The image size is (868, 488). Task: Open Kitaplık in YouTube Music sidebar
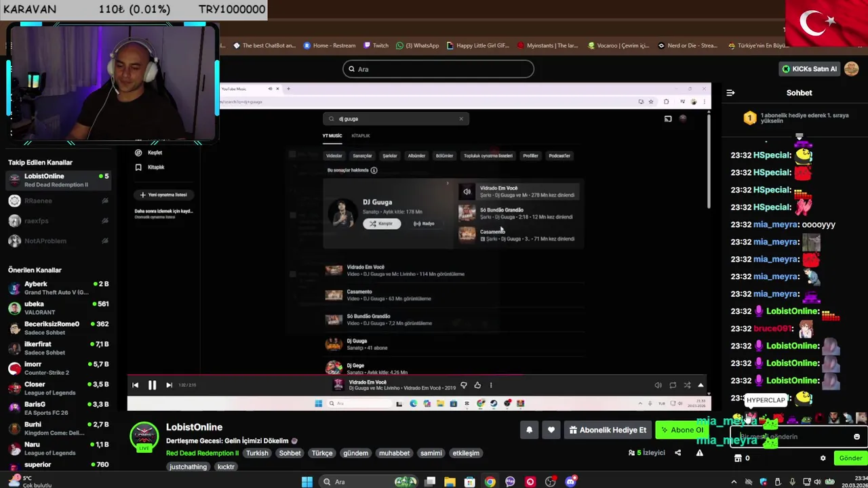pos(150,167)
